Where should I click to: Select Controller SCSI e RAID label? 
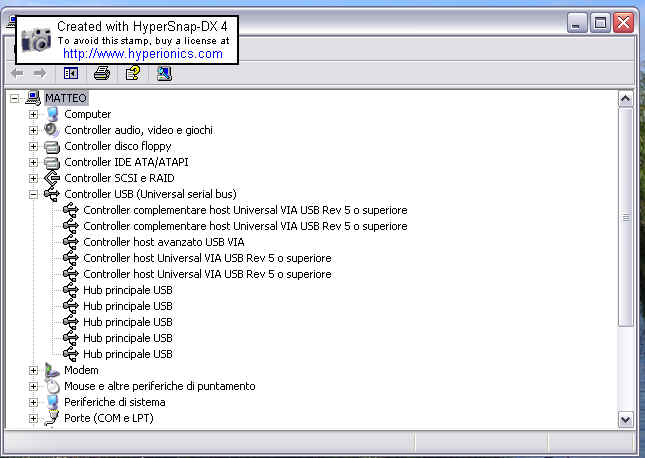[119, 178]
